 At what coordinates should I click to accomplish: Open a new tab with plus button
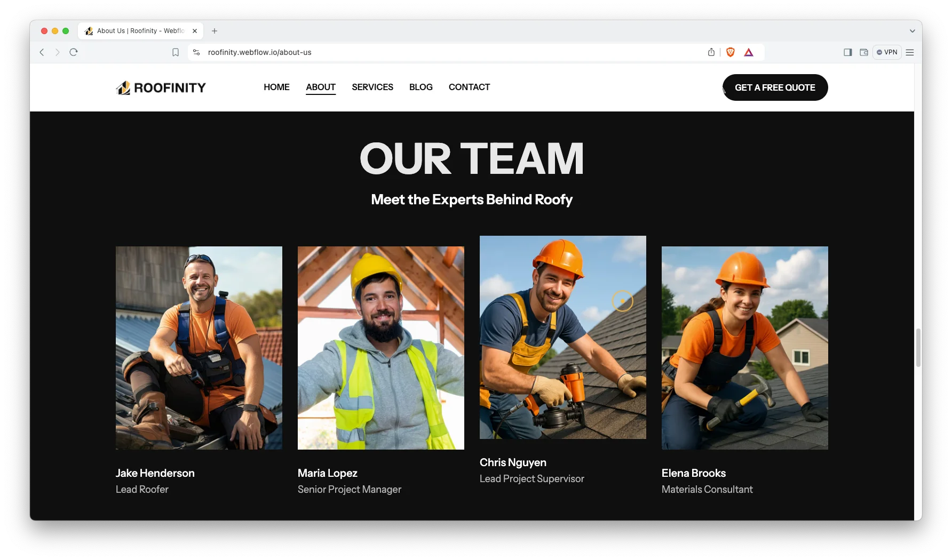tap(215, 31)
